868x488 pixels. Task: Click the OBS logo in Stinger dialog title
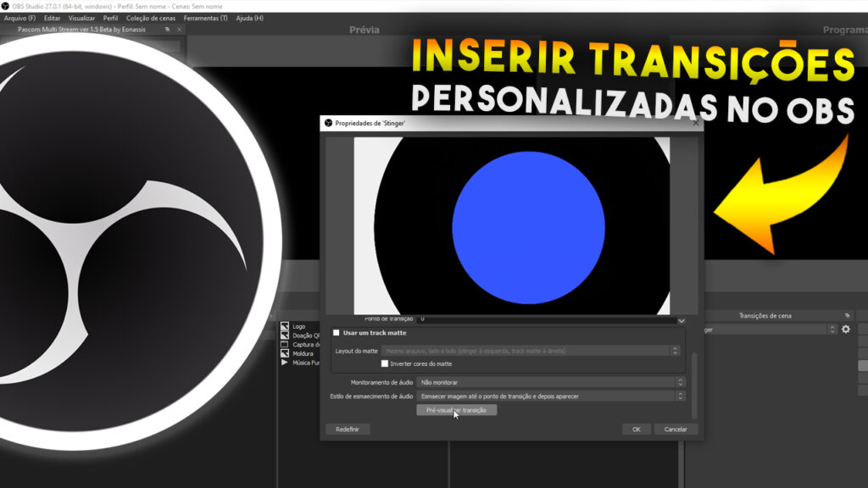coord(329,123)
